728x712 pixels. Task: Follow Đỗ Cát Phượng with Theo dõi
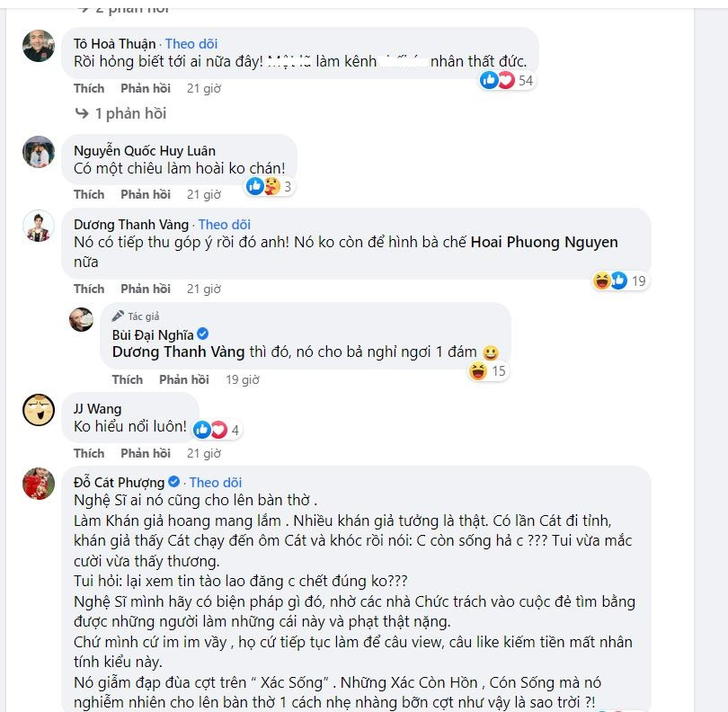coord(216,482)
